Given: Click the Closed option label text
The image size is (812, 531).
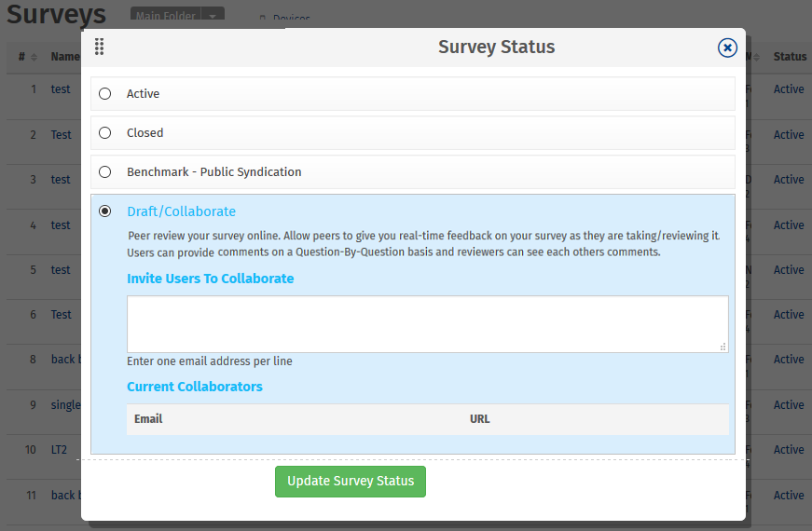Looking at the screenshot, I should click(x=145, y=133).
